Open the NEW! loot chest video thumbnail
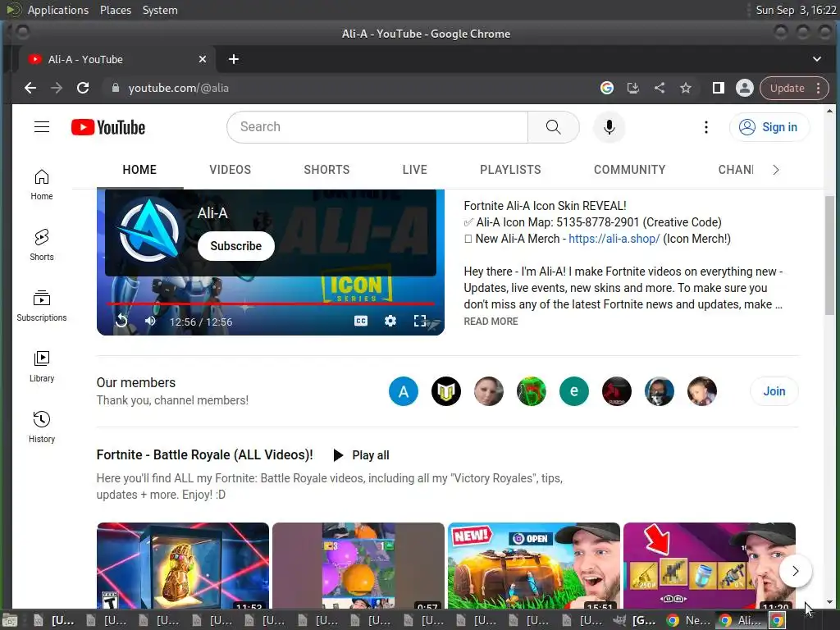This screenshot has height=630, width=840. [533, 566]
